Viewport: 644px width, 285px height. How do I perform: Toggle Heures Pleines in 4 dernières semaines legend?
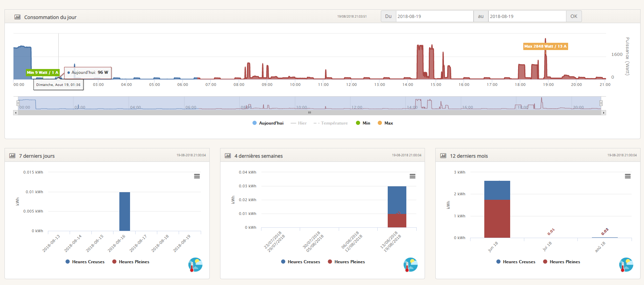click(x=346, y=262)
